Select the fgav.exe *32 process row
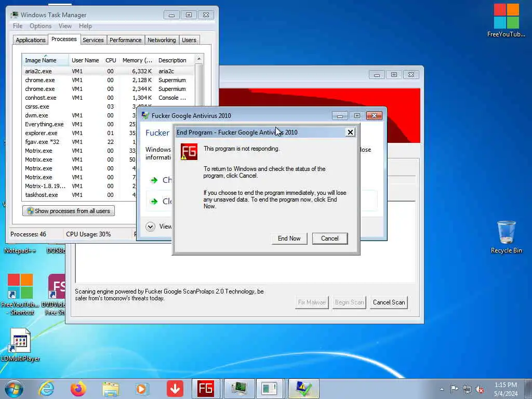This screenshot has width=532, height=399. point(79,142)
